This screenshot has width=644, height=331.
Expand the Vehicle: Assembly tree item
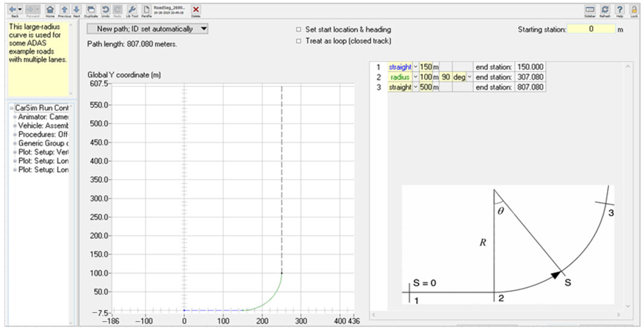(x=15, y=126)
